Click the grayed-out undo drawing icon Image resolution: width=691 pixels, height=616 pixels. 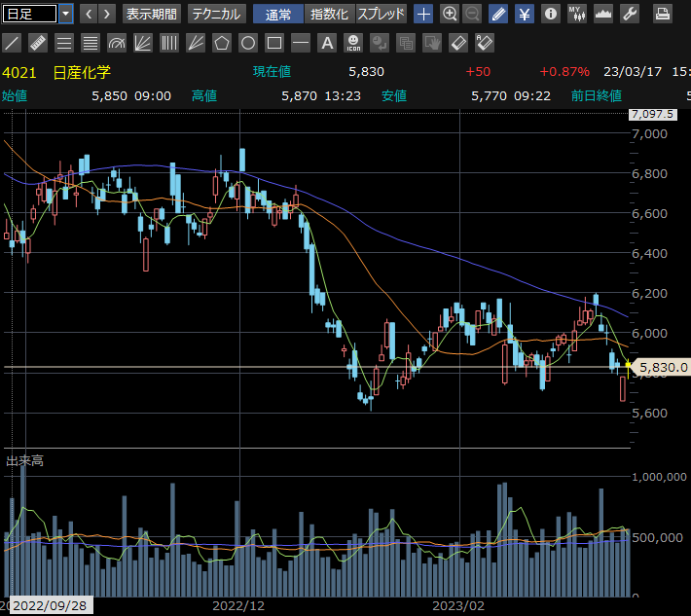380,43
